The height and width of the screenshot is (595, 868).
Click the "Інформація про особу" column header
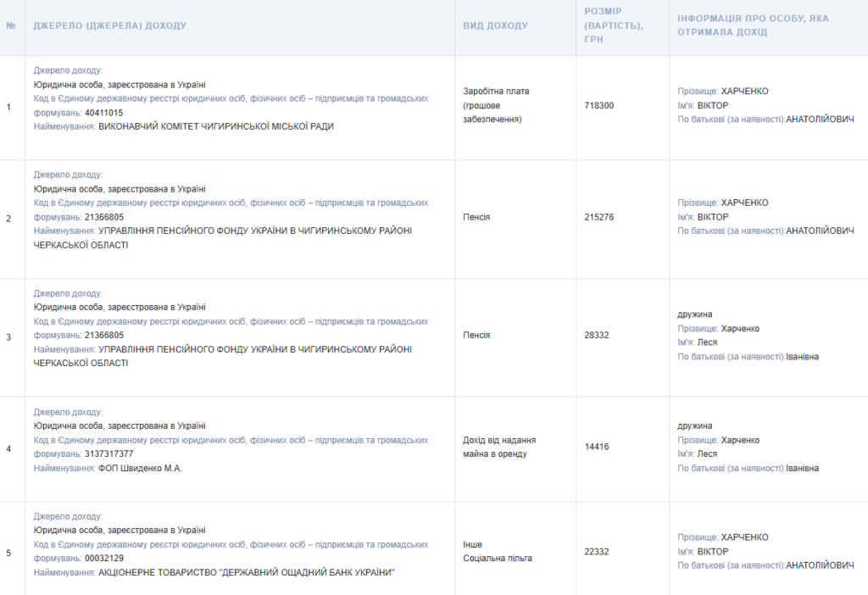tap(753, 25)
